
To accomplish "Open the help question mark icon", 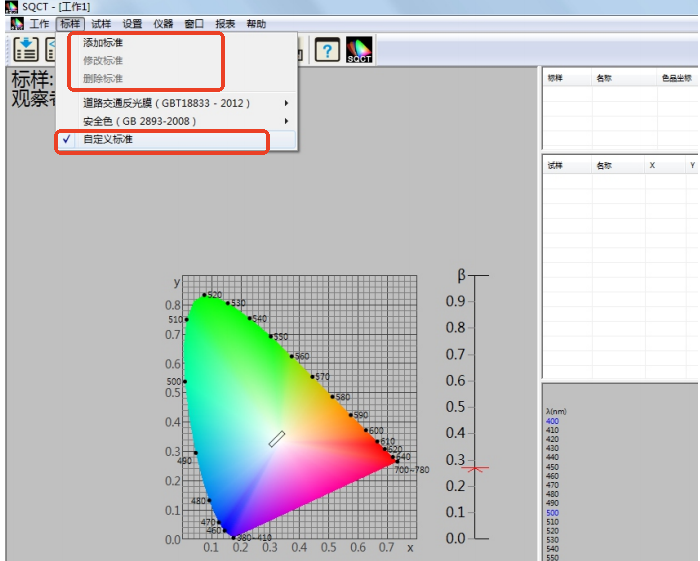I will (x=327, y=50).
